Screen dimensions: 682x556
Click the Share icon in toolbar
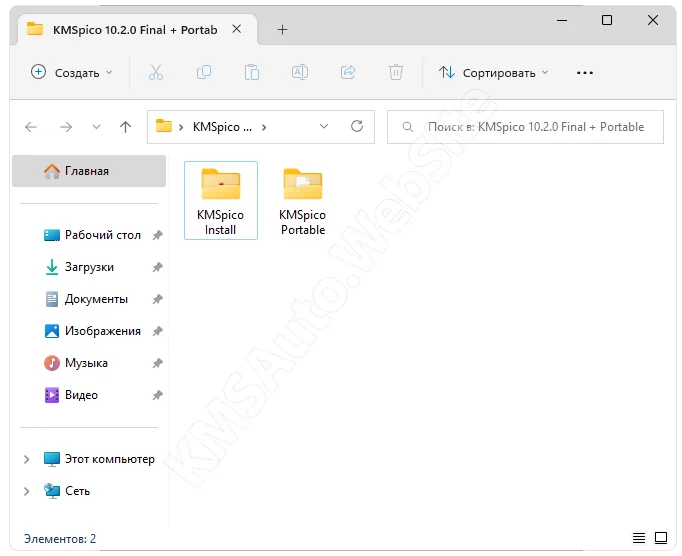click(x=348, y=72)
